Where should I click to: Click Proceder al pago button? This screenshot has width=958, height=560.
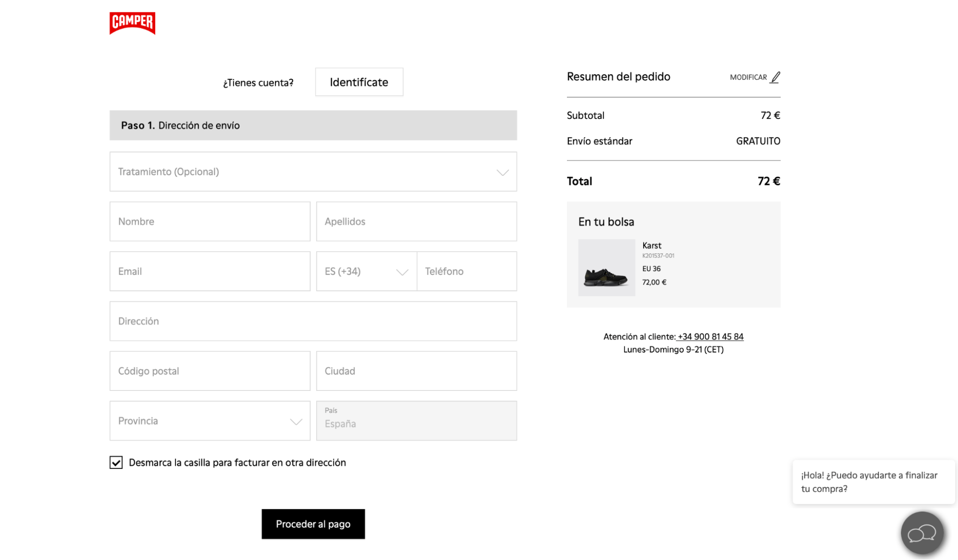pyautogui.click(x=313, y=524)
